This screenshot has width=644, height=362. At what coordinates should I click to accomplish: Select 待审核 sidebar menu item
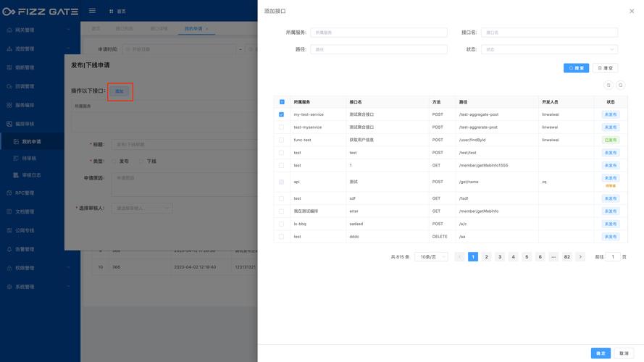click(x=29, y=159)
